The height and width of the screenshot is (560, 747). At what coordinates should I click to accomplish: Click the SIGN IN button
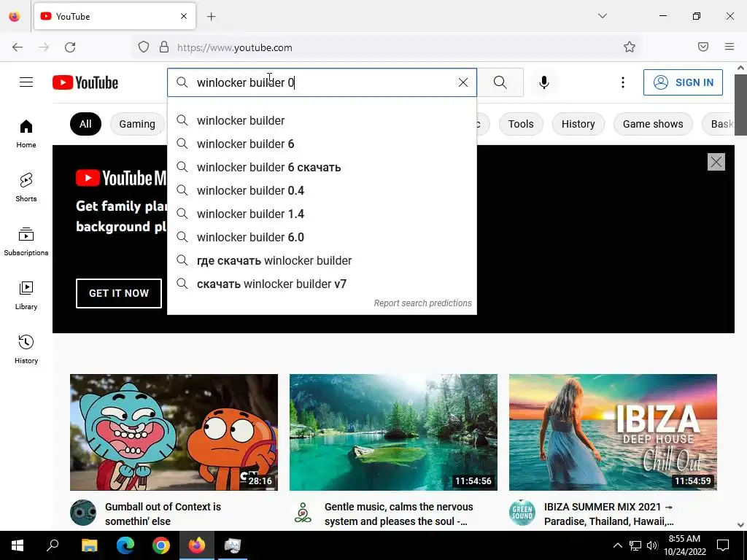click(x=683, y=82)
